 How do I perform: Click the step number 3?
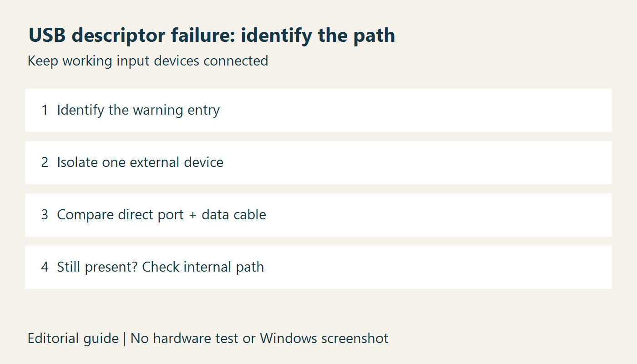tap(45, 215)
